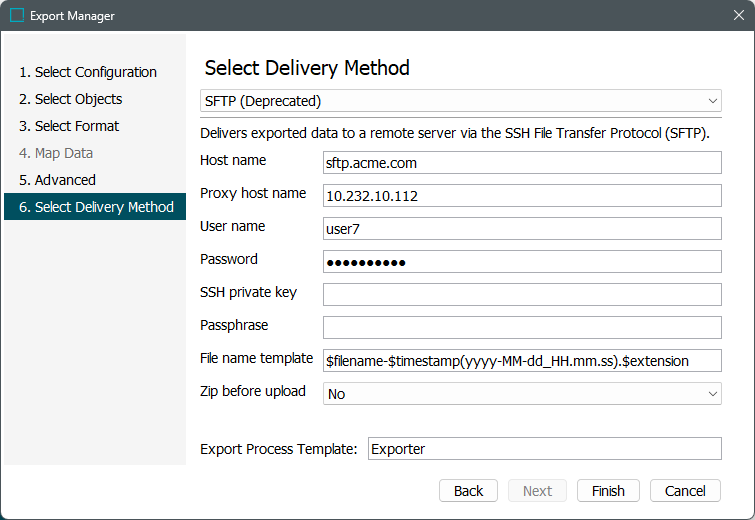Focus the User name field
The height and width of the screenshot is (520, 755).
(x=521, y=229)
